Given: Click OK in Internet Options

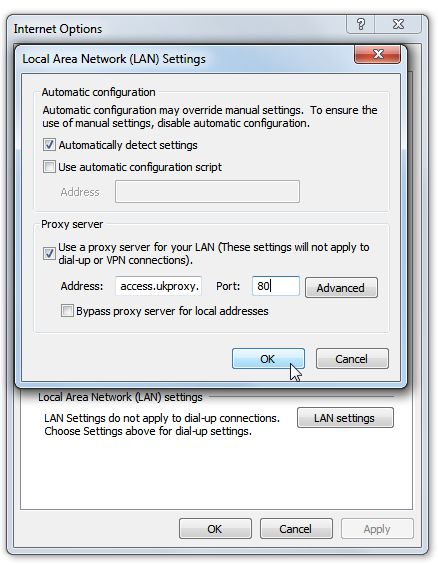Looking at the screenshot, I should point(215,529).
